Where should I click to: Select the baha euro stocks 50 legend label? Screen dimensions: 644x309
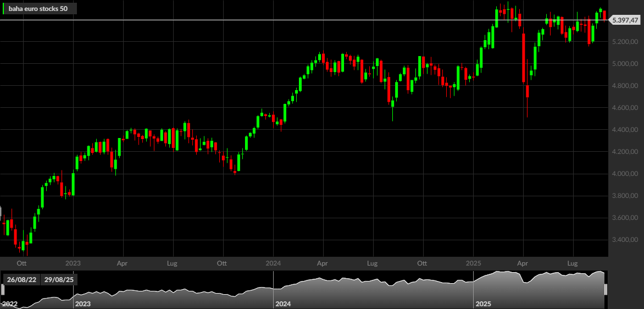pyautogui.click(x=38, y=8)
